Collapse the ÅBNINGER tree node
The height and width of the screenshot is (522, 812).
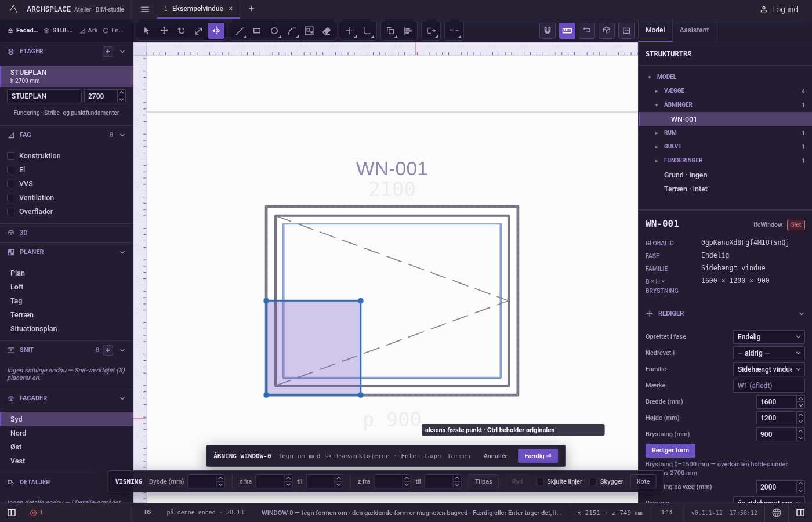pyautogui.click(x=657, y=105)
